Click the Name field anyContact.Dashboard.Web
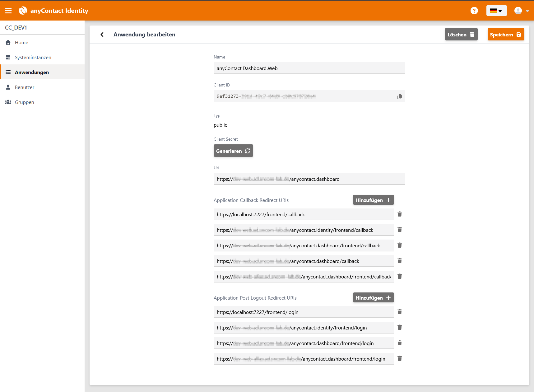 tap(309, 68)
